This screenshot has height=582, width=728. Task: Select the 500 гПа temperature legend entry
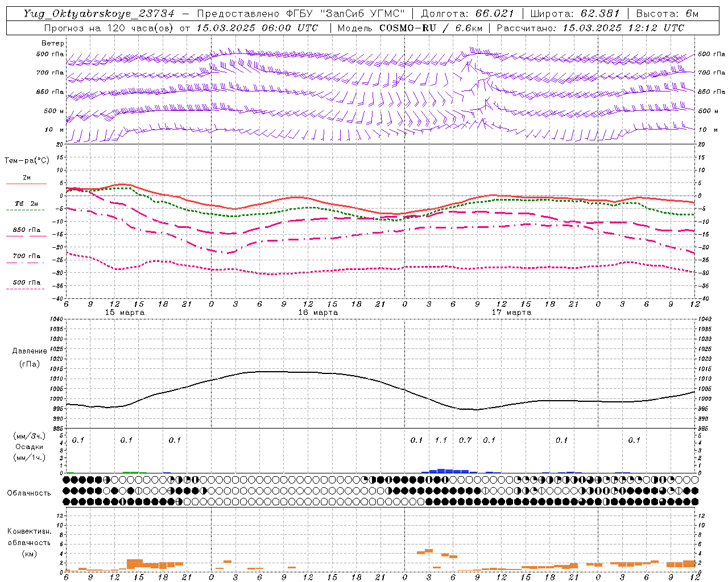point(26,282)
